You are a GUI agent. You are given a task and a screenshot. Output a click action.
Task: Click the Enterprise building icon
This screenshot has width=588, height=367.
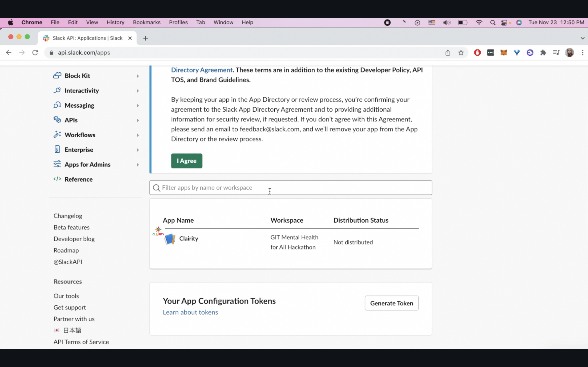coord(57,149)
